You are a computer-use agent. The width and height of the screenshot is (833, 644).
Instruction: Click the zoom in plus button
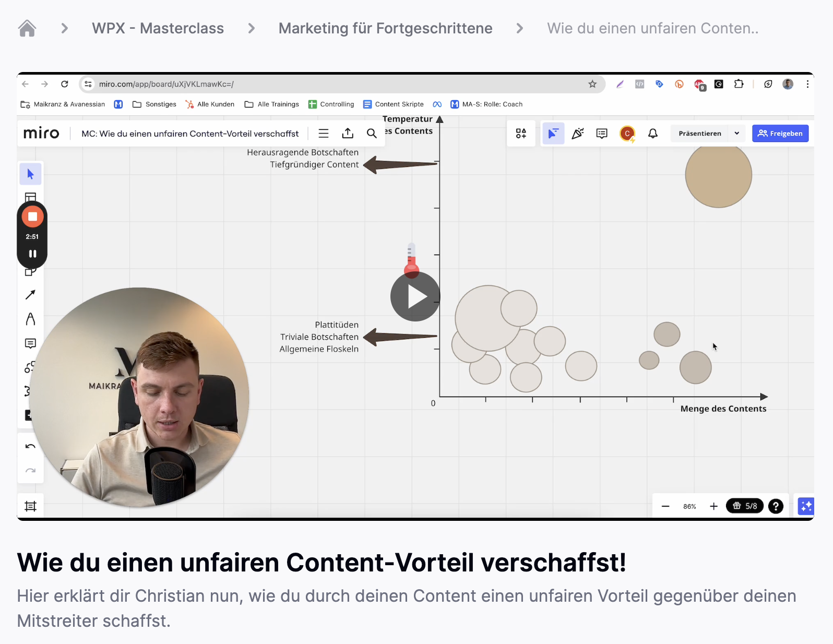pyautogui.click(x=713, y=506)
